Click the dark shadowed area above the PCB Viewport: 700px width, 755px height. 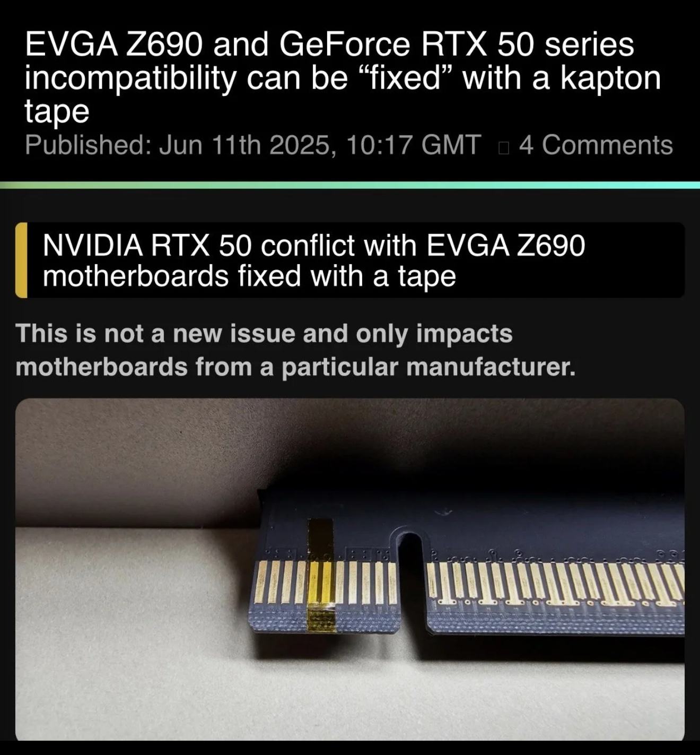(x=350, y=456)
